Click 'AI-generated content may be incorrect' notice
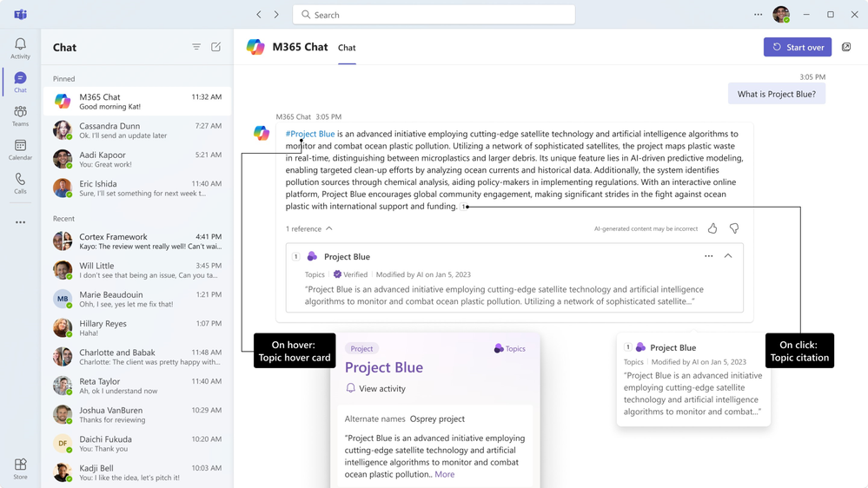 pos(646,228)
